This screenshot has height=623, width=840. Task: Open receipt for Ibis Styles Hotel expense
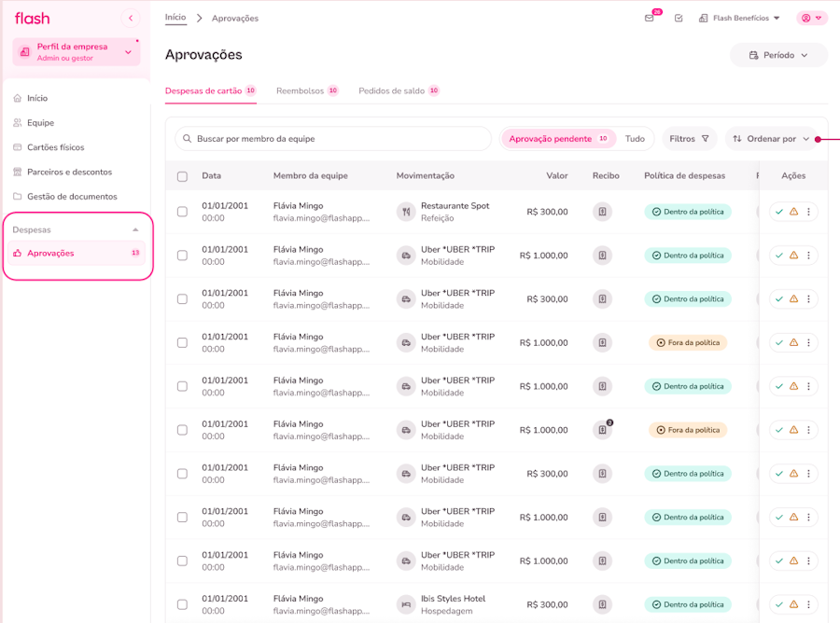click(x=602, y=604)
